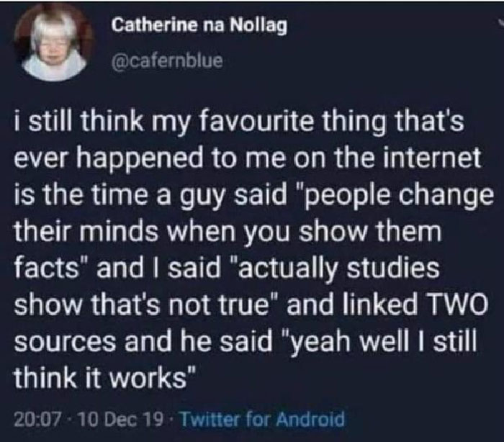Click the display name Catherine na Nollag
This screenshot has height=442, width=504.
tap(199, 26)
